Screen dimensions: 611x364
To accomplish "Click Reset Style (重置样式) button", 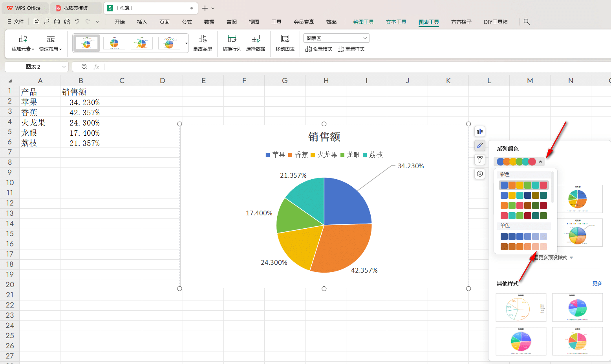I will 351,49.
